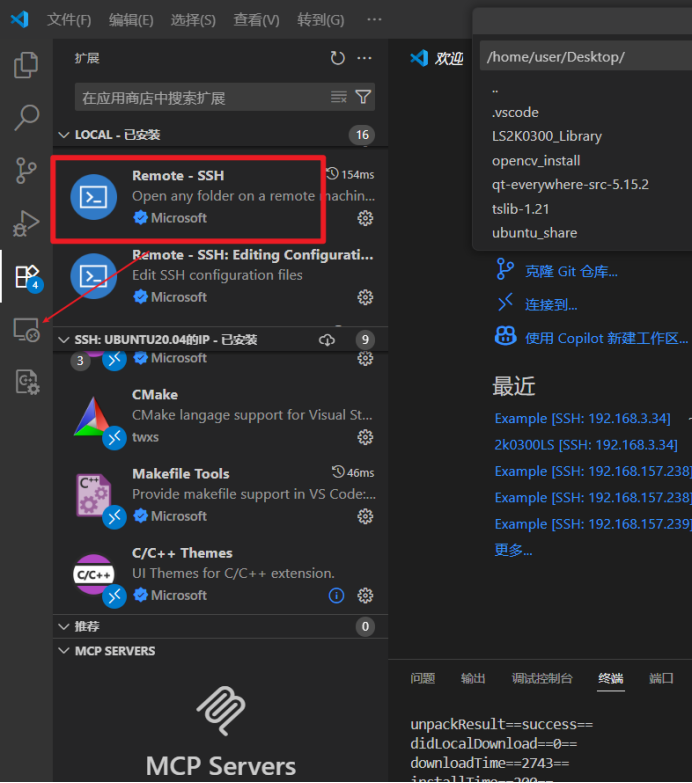This screenshot has height=783, width=692.
Task: Click the CMake extension logo
Action: click(x=92, y=417)
